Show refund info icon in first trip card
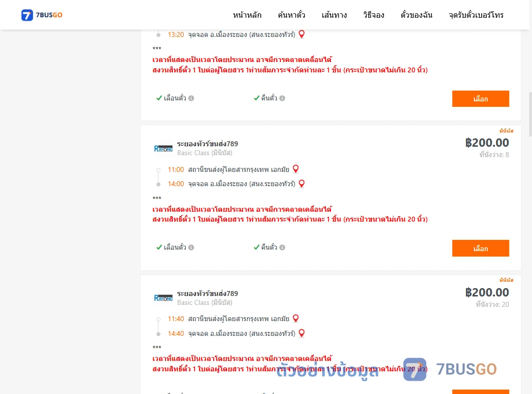The height and width of the screenshot is (394, 532). [x=282, y=98]
